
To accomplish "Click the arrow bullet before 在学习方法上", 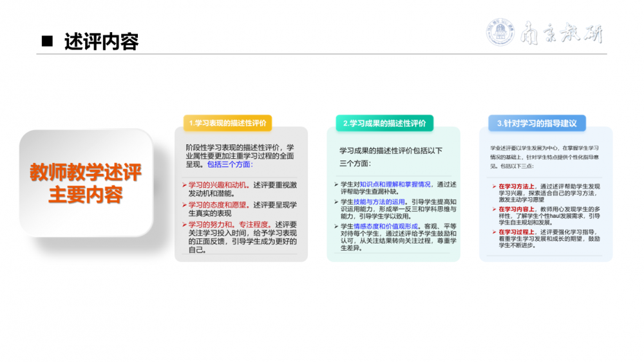I will click(x=493, y=186).
